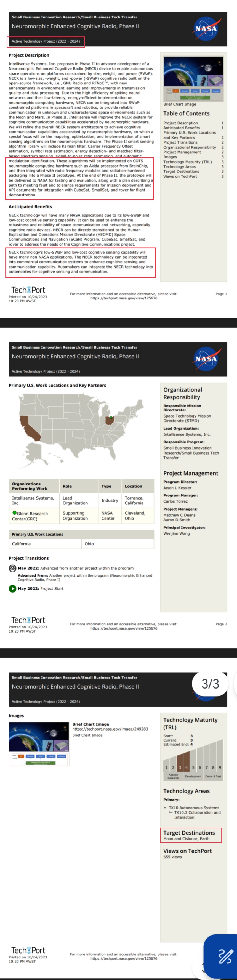The width and height of the screenshot is (237, 980).
Task: Open the techport.nasa.gov/view/125676 link on page 1
Action: click(124, 298)
